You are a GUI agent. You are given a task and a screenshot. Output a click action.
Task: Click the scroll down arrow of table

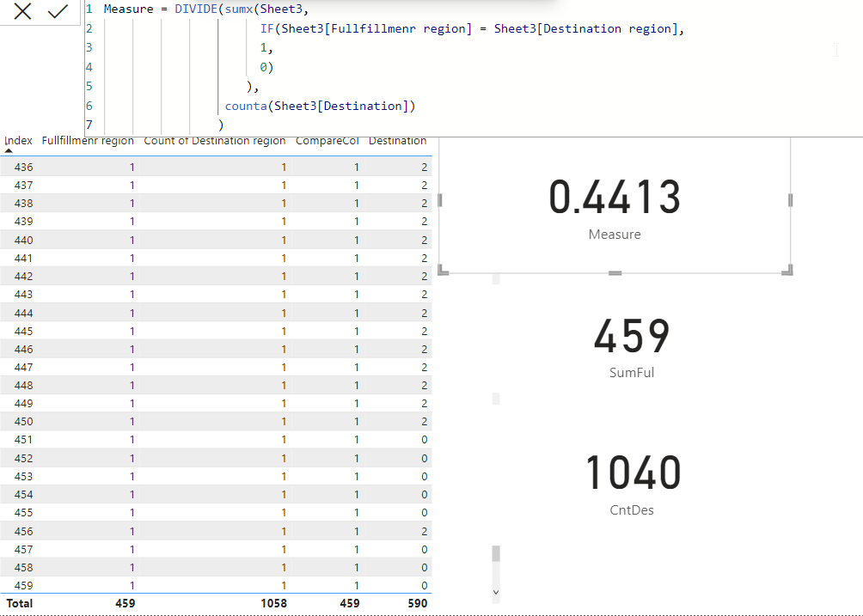pos(496,592)
